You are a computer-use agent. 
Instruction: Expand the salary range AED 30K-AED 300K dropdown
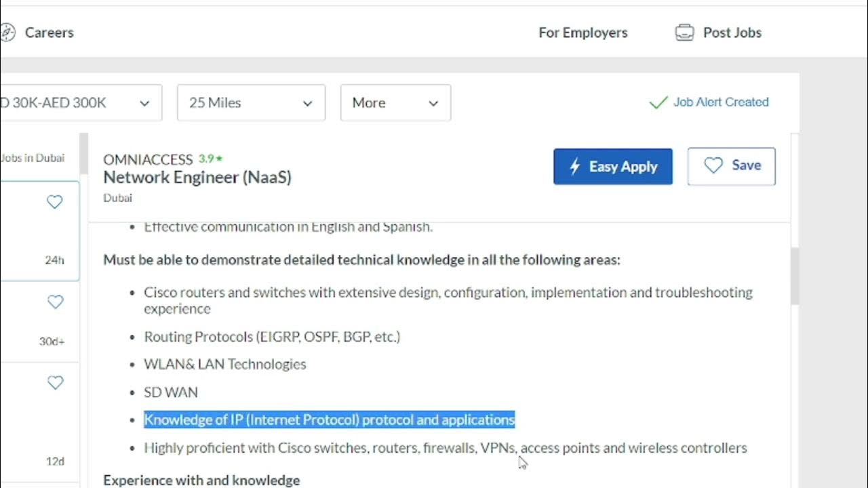[x=81, y=103]
